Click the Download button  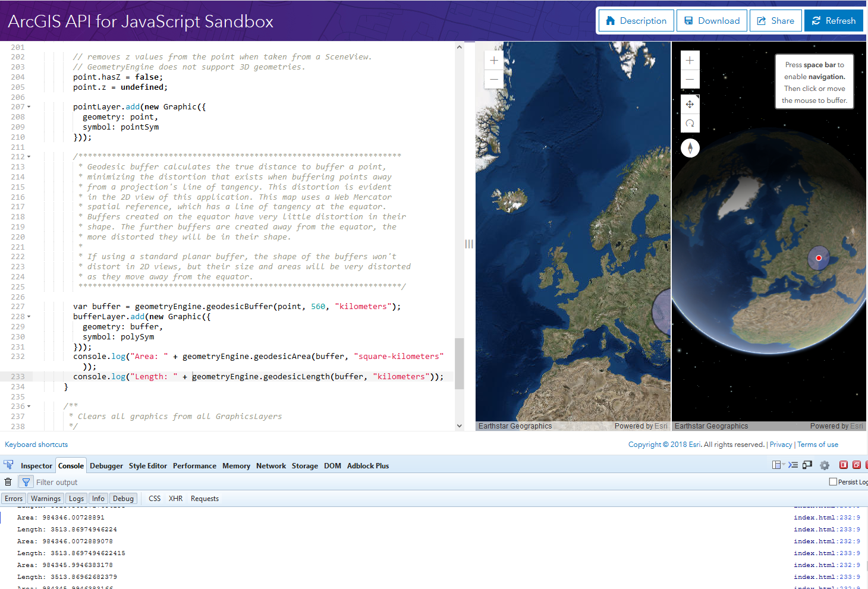click(712, 21)
